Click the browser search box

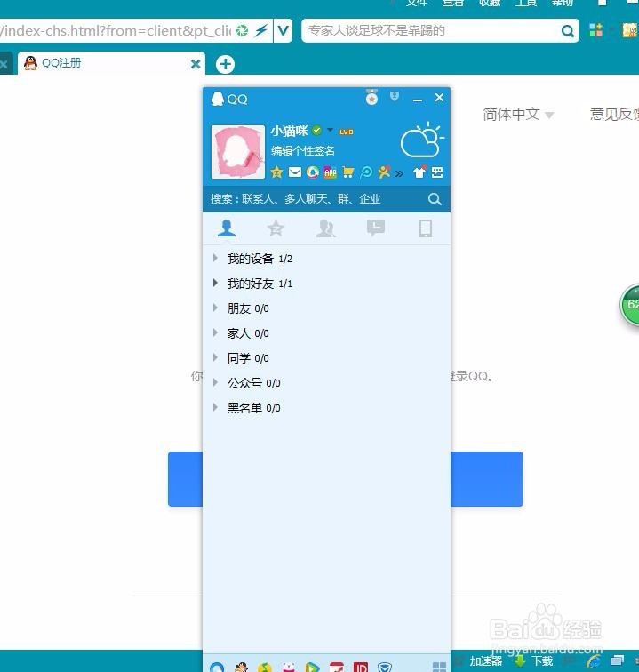[431, 30]
